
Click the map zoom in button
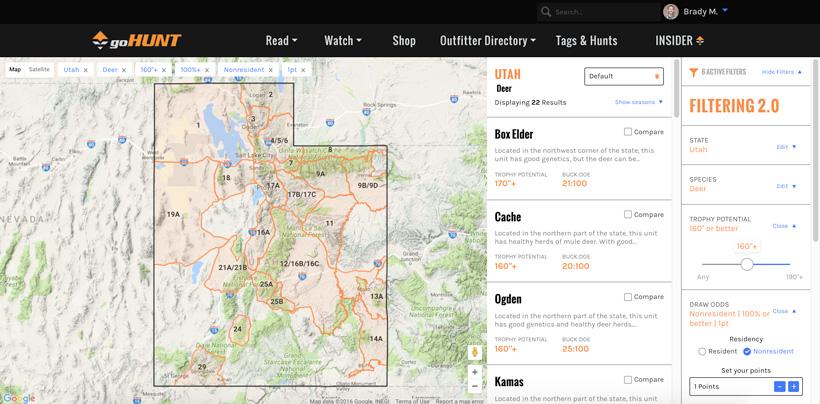(475, 373)
